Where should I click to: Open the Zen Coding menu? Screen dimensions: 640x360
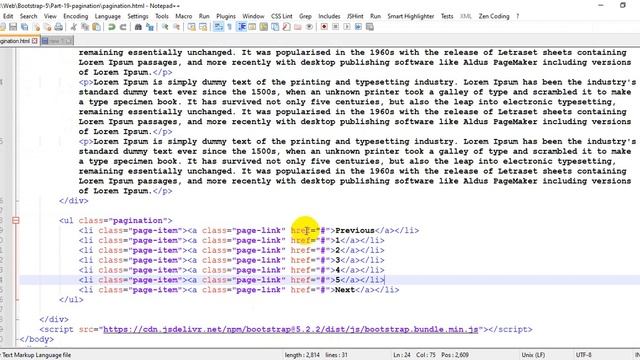[x=494, y=16]
